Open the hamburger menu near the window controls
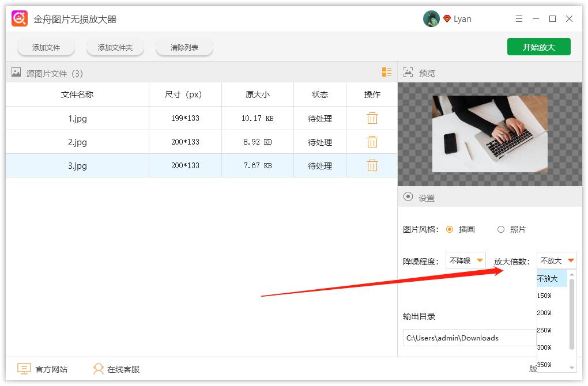Screen dimensions: 588x386 pos(519,18)
